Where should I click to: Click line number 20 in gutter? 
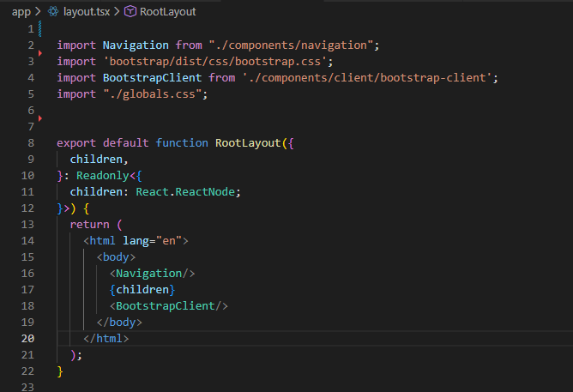point(27,339)
